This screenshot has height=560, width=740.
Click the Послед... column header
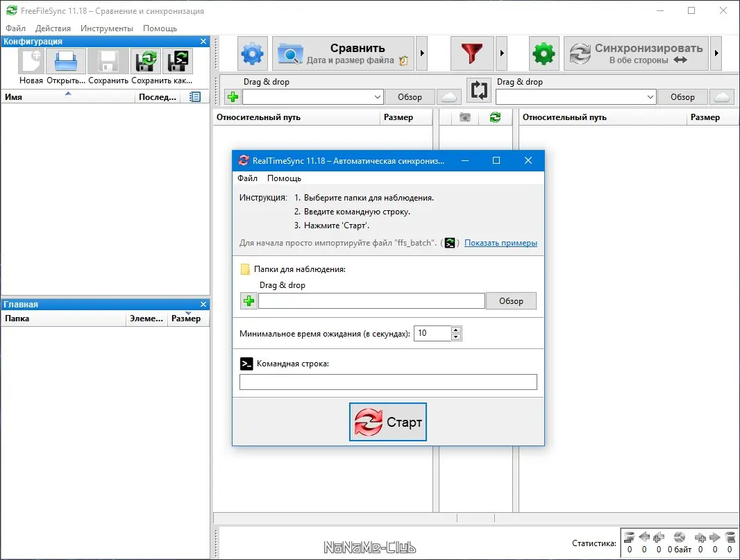click(x=158, y=96)
